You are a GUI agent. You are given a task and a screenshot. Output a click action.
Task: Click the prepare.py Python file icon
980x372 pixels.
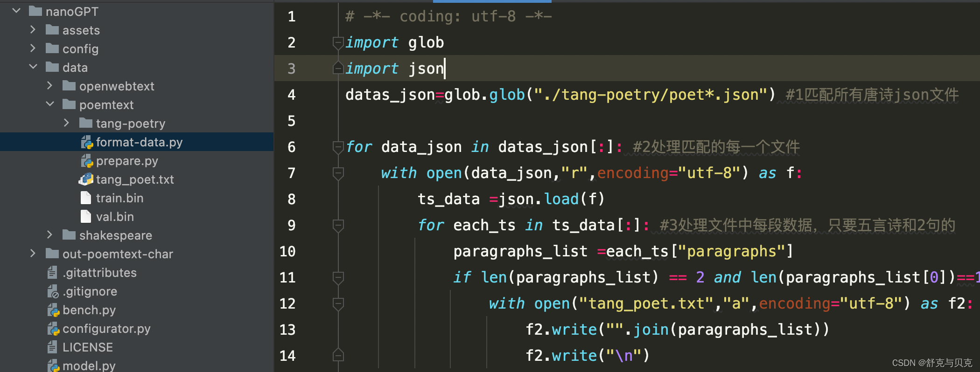(87, 161)
